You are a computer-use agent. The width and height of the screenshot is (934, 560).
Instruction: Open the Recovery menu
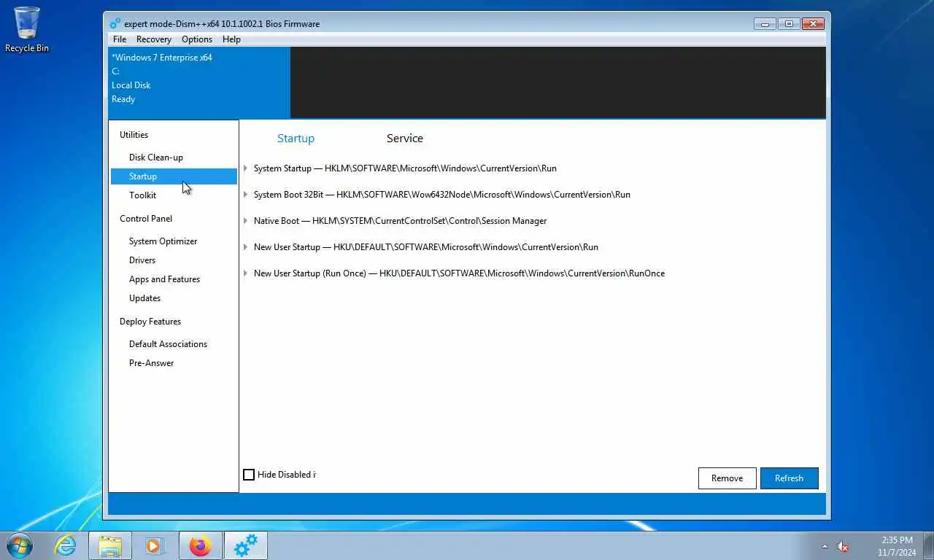click(154, 39)
